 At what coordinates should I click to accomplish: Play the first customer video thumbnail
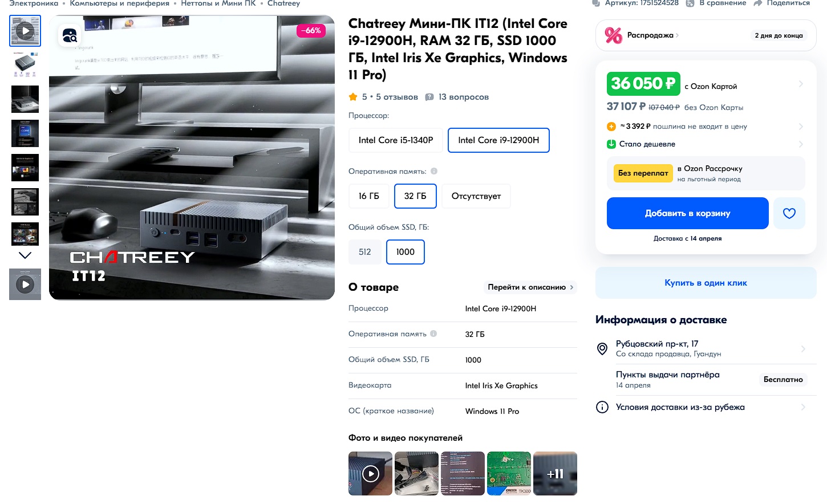point(370,473)
